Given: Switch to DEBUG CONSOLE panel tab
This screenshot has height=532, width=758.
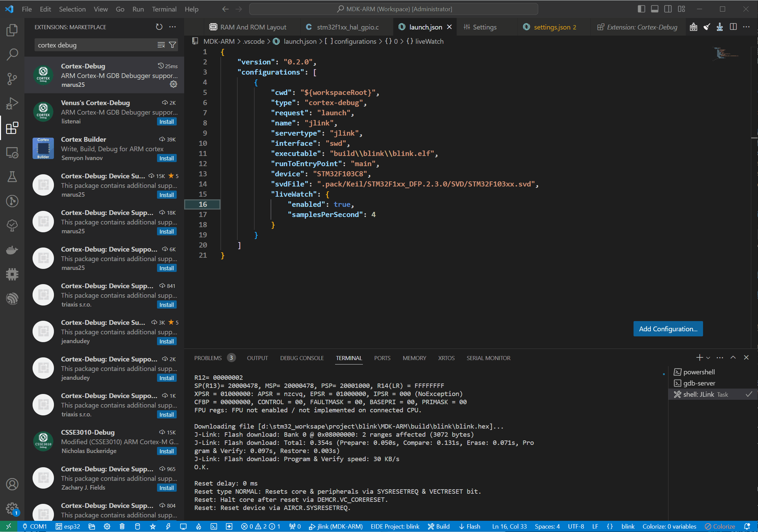Looking at the screenshot, I should [x=302, y=358].
